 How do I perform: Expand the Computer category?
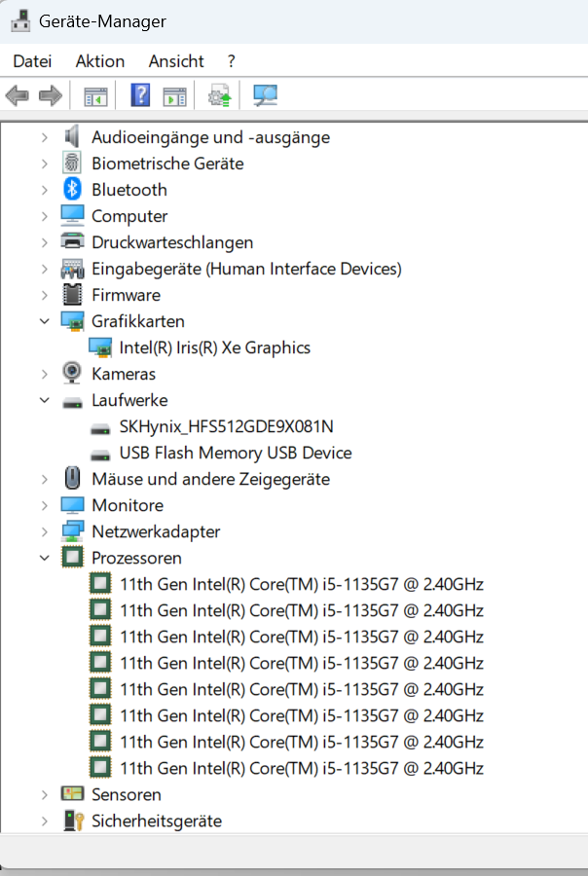click(x=45, y=216)
